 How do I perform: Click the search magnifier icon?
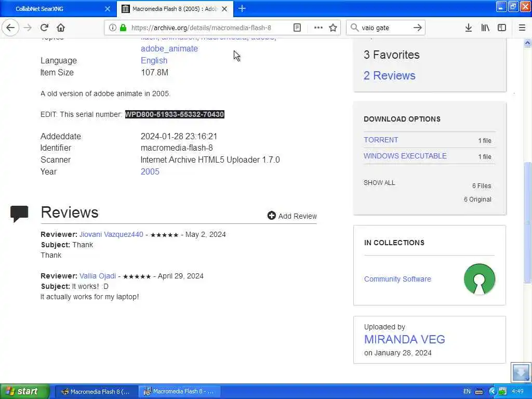tap(354, 28)
